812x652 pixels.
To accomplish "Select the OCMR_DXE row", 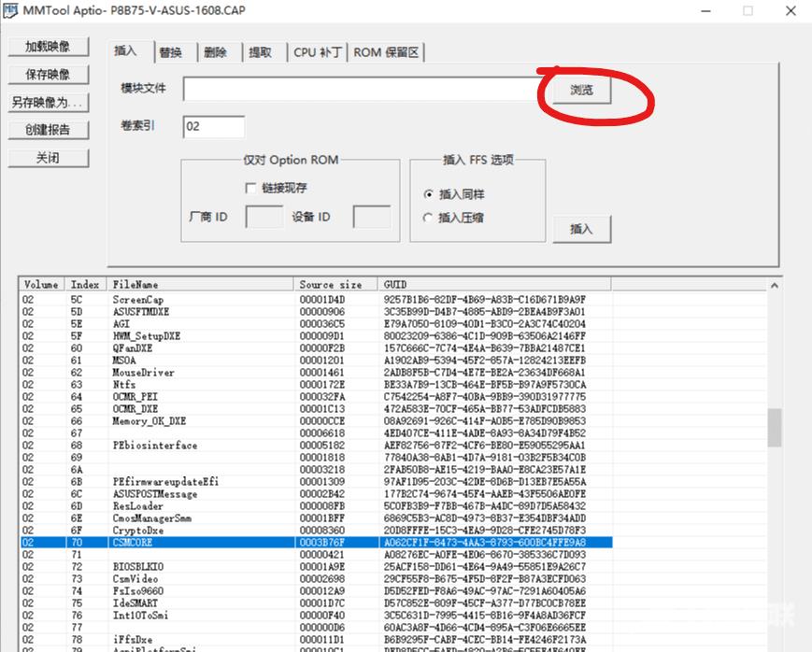I will tap(316, 409).
